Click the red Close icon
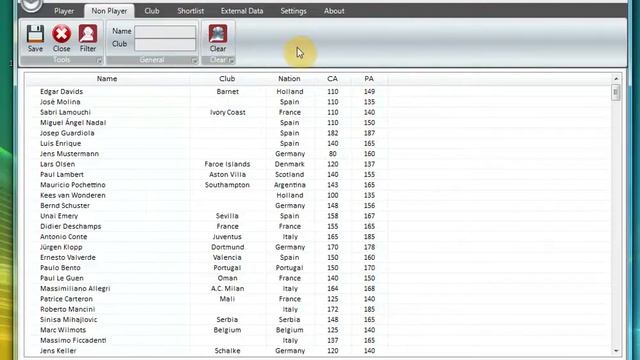Viewport: 640px width, 360px height. (61, 34)
